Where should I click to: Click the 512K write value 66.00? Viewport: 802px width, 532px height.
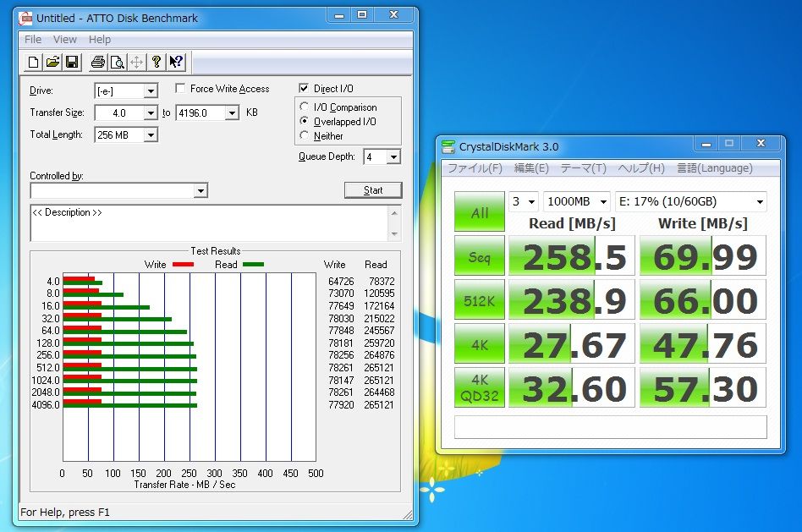click(703, 299)
